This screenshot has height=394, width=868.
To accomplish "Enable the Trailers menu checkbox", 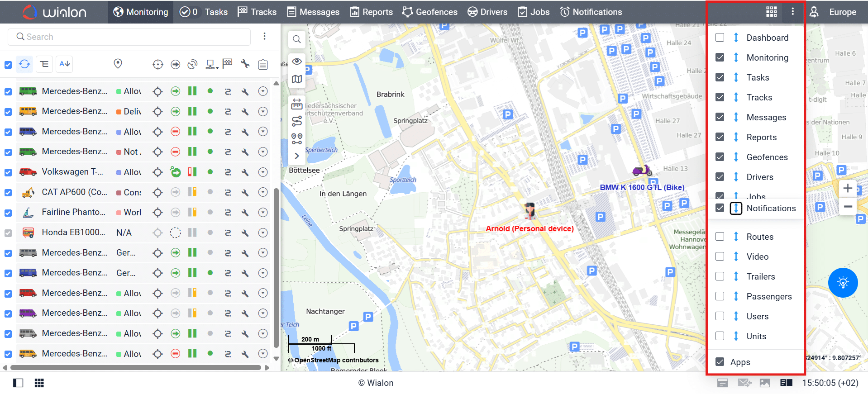I will 720,276.
